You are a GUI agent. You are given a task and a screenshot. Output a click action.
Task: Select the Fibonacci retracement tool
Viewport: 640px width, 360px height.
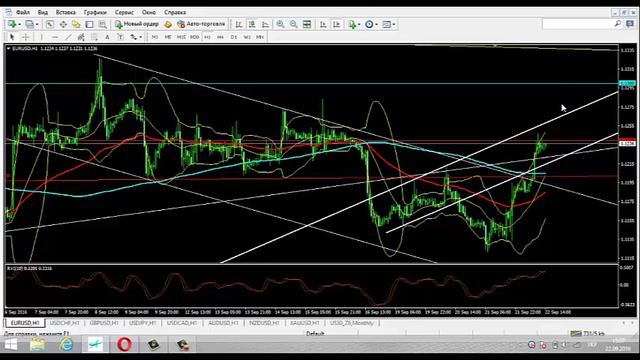pos(94,37)
